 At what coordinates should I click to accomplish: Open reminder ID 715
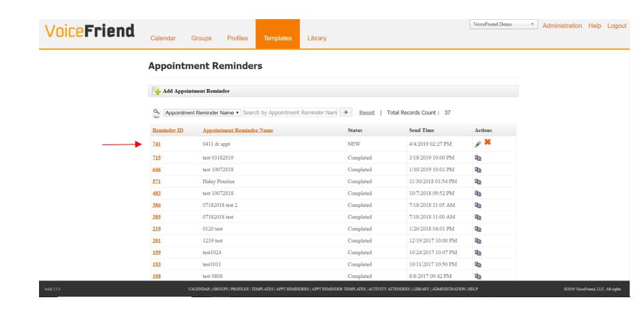click(x=157, y=158)
